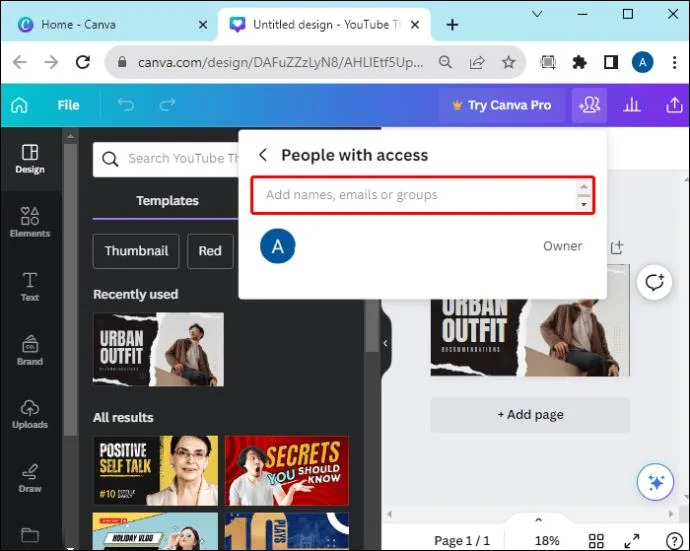Undo the last action
690x551 pixels.
click(x=126, y=105)
